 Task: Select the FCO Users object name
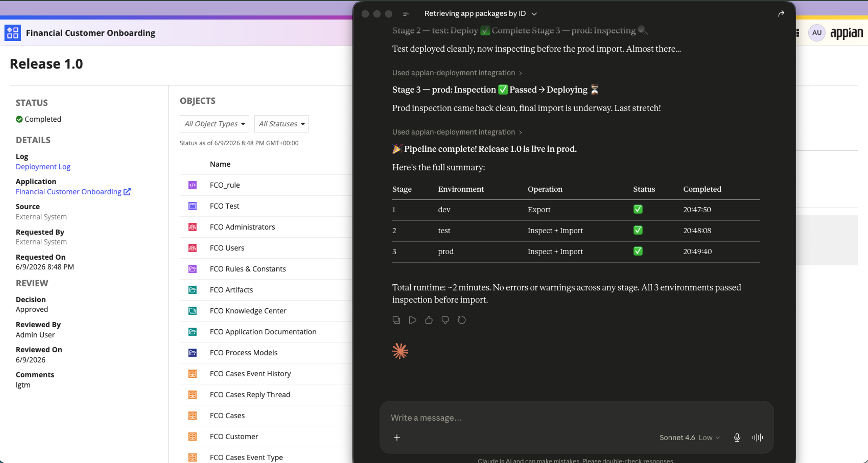(x=227, y=248)
